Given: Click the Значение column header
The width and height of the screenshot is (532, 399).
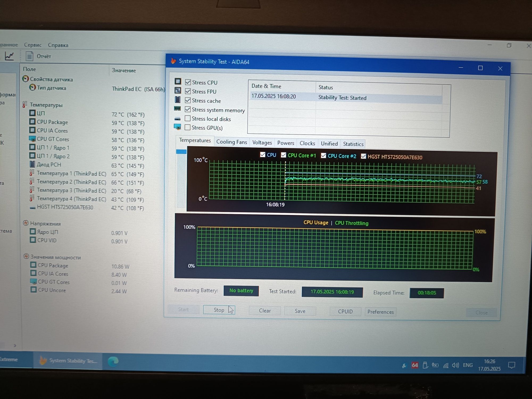Looking at the screenshot, I should tap(124, 70).
